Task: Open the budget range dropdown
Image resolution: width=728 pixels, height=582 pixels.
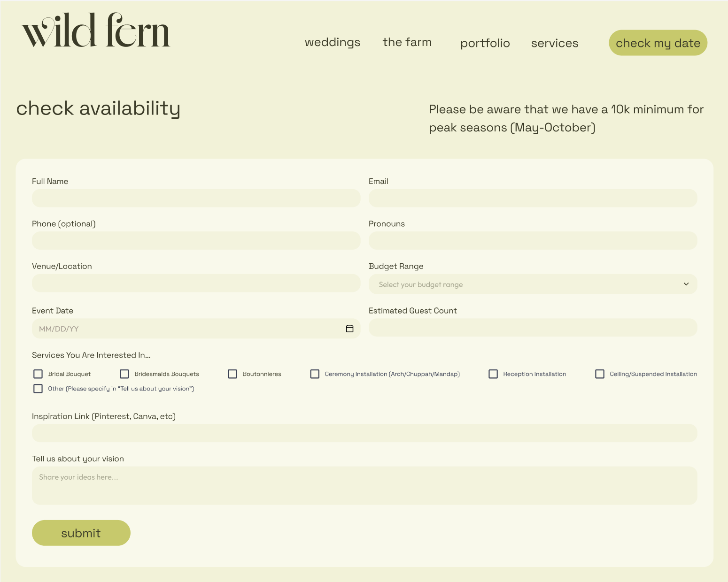Action: point(533,284)
